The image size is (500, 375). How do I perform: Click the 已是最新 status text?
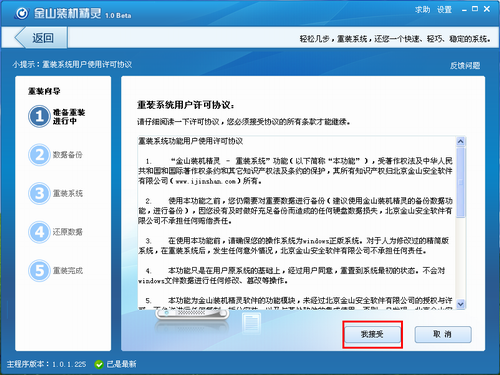point(121,364)
